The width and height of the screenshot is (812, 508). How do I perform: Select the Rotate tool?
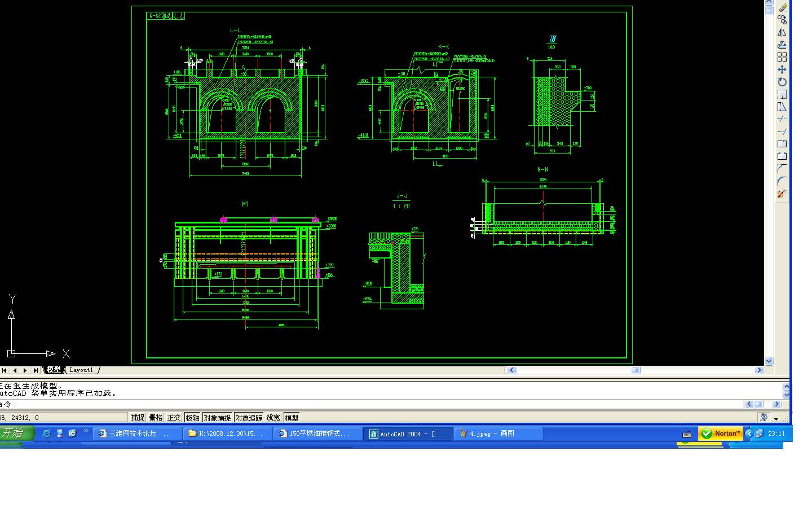pos(782,82)
